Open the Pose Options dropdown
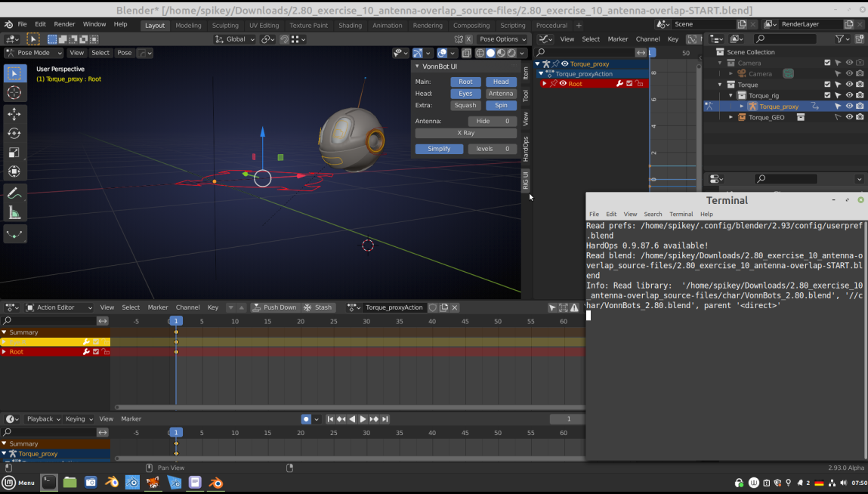 [x=502, y=39]
